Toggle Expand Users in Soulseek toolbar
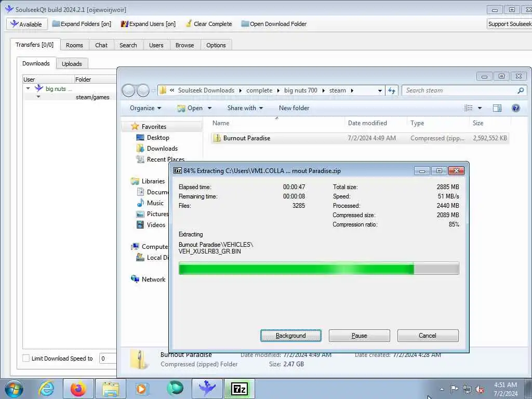This screenshot has width=532, height=399. (x=148, y=24)
